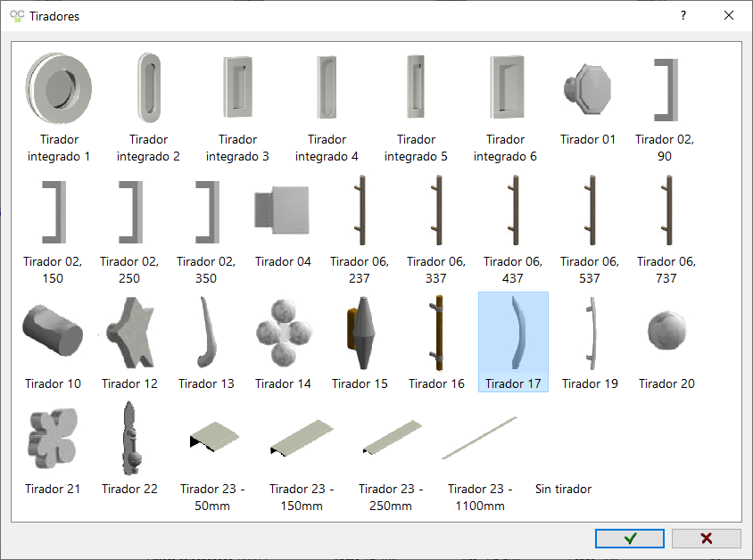The image size is (753, 560).
Task: Choose the Tirador 02, 350 handle
Action: pos(206,229)
